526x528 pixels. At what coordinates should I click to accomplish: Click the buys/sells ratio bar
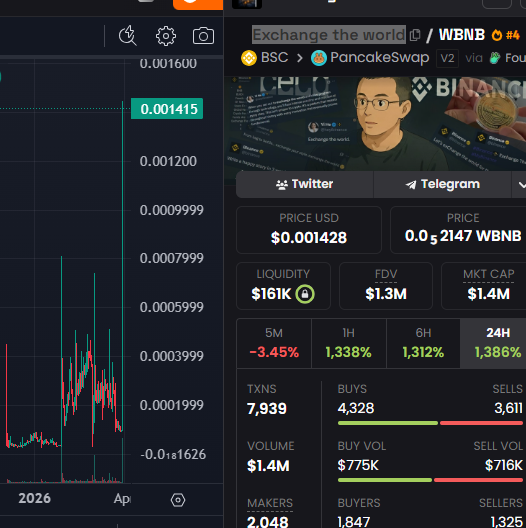click(x=430, y=423)
